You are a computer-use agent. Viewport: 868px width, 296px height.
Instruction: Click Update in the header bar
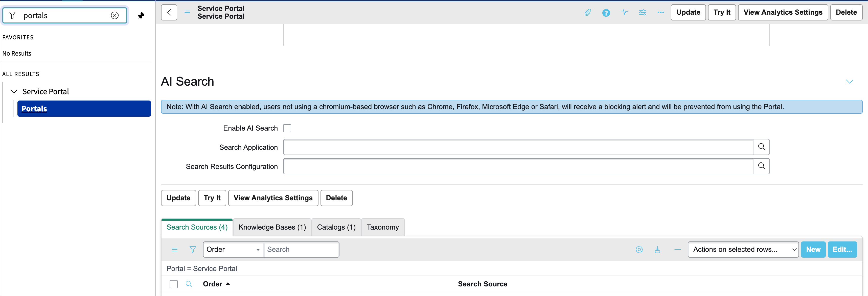pyautogui.click(x=688, y=12)
